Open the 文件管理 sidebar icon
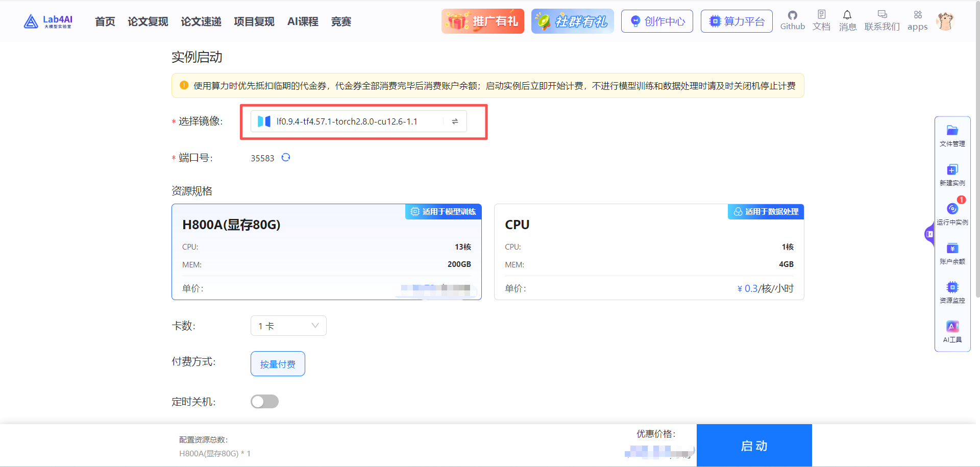 952,134
